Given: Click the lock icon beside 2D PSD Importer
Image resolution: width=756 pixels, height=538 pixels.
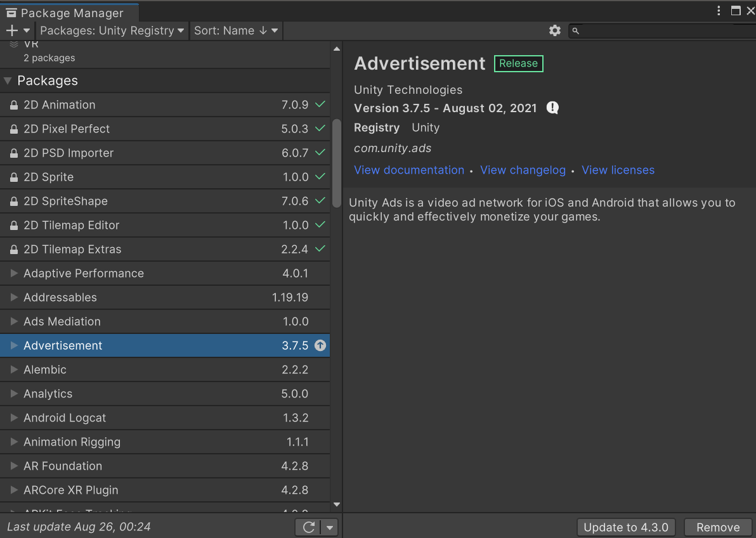Looking at the screenshot, I should pyautogui.click(x=14, y=153).
